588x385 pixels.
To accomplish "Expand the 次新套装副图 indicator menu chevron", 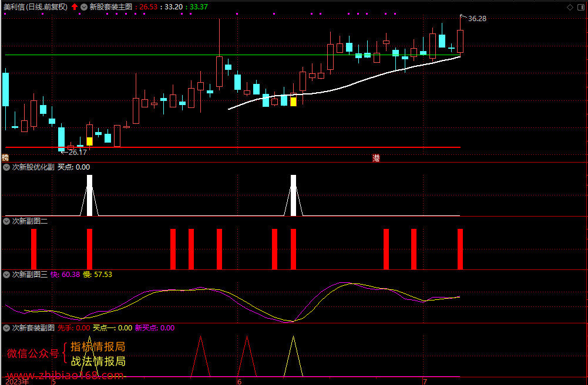I will click(x=6, y=328).
